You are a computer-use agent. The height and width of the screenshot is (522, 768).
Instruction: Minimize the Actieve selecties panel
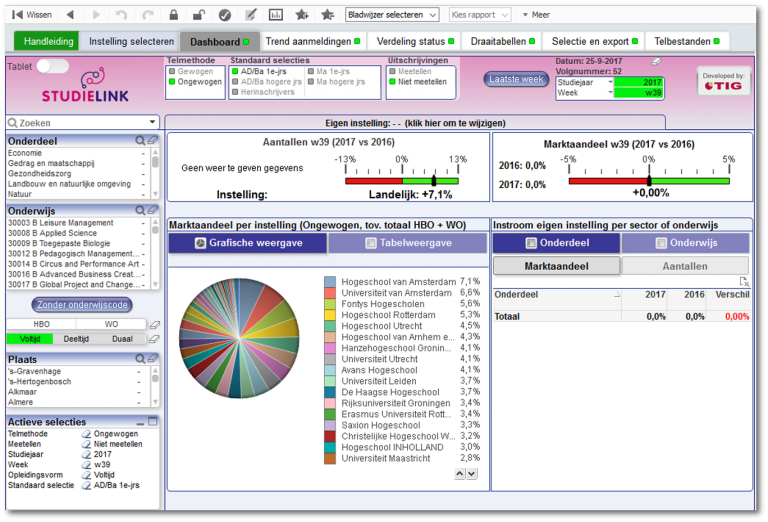click(141, 422)
